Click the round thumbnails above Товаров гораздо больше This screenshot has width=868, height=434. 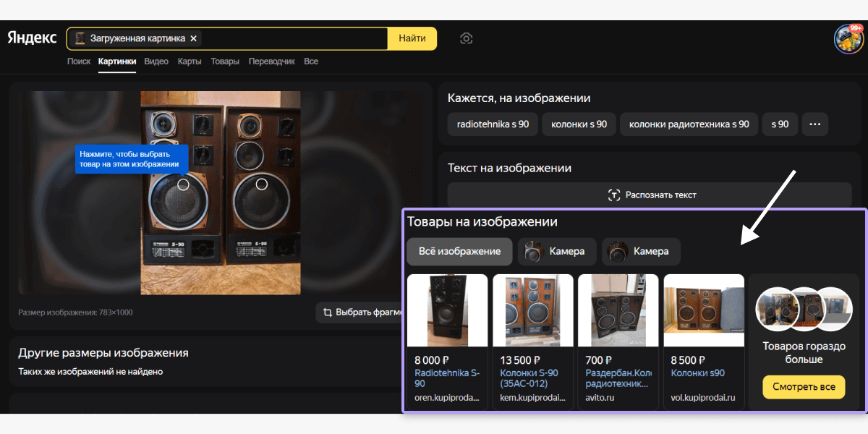click(x=804, y=308)
